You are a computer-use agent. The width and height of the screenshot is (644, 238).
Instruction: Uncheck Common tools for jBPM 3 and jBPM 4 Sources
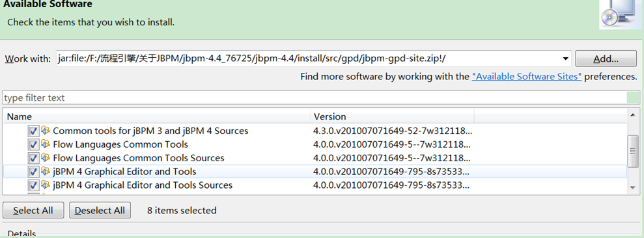pos(33,131)
